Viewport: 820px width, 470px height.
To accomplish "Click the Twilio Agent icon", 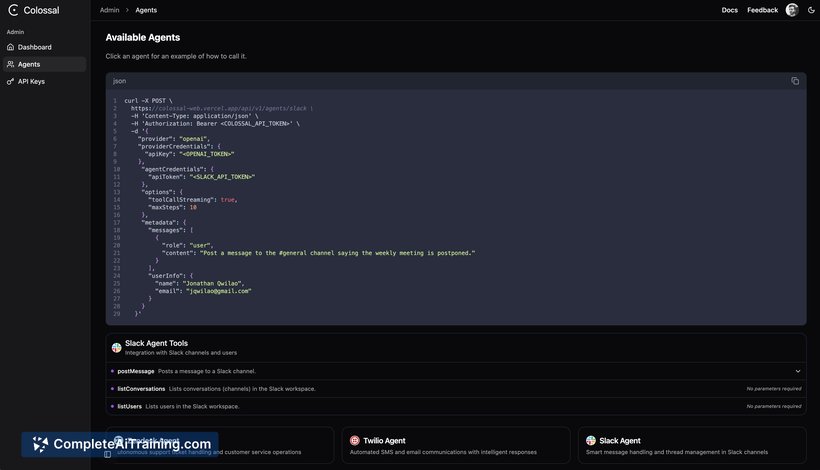I will click(x=355, y=441).
